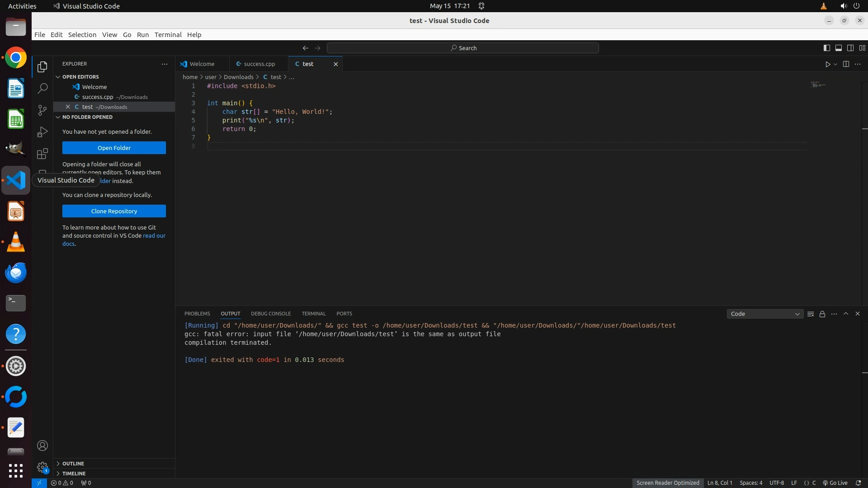Open the Search view in activity bar
The image size is (868, 488).
42,89
